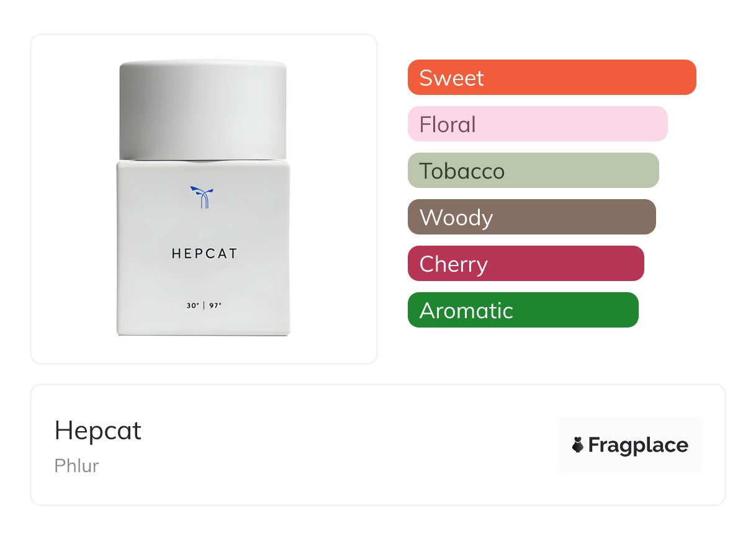This screenshot has width=756, height=536.
Task: Select the pink Floral accord bar
Action: [x=537, y=124]
